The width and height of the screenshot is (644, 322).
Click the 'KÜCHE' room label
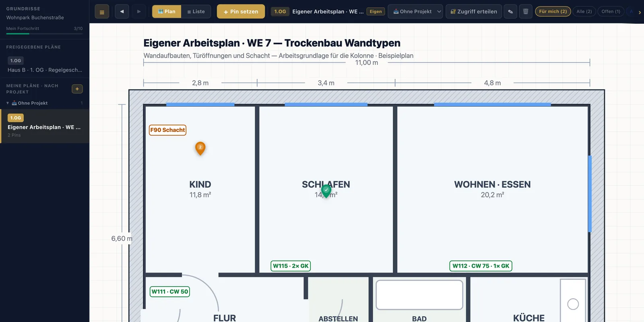[x=528, y=318]
